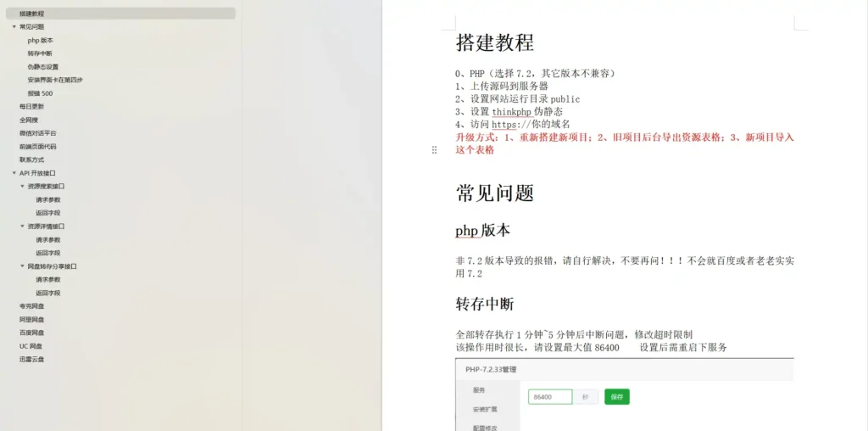Image resolution: width=868 pixels, height=431 pixels.
Task: Open 请求参数 under 网盘转存分享接口
Action: [x=48, y=279]
